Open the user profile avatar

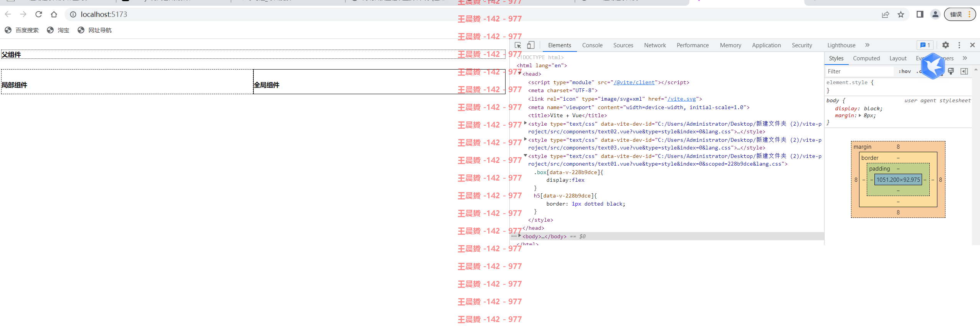click(x=935, y=14)
